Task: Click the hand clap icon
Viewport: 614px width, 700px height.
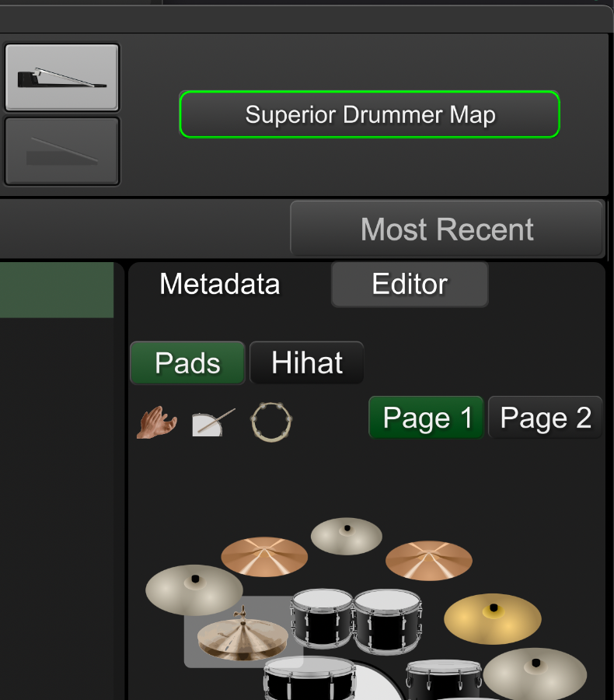Action: click(x=157, y=422)
